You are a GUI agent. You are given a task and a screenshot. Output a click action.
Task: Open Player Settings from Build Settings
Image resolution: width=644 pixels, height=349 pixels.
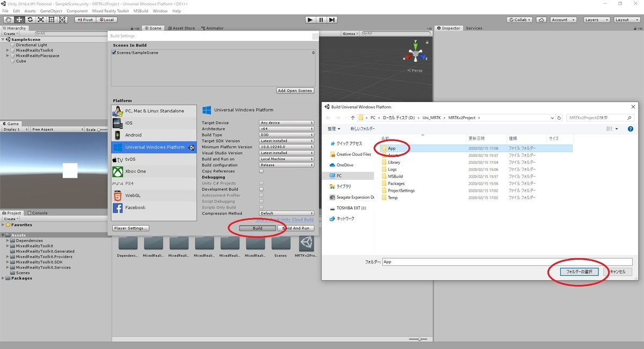[x=131, y=228]
